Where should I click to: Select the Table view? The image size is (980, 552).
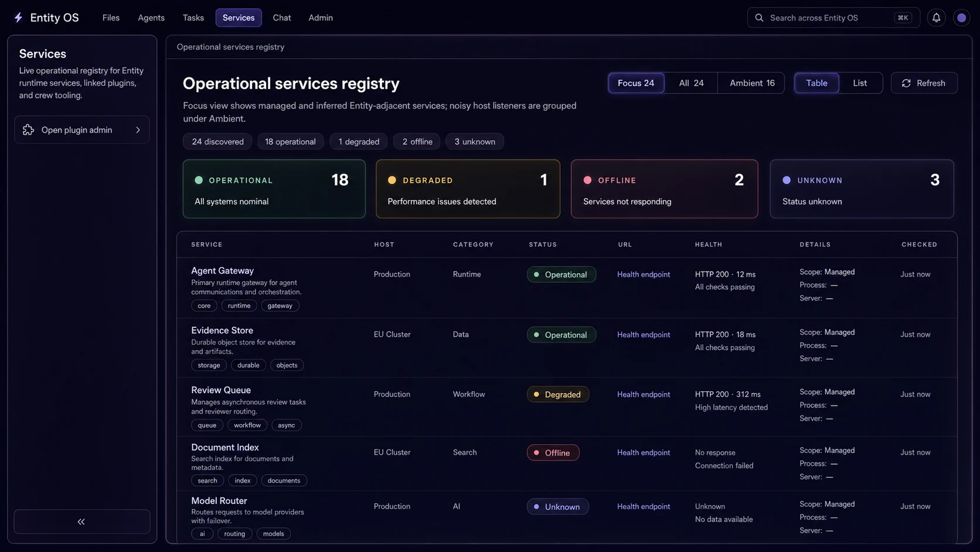[x=816, y=83]
